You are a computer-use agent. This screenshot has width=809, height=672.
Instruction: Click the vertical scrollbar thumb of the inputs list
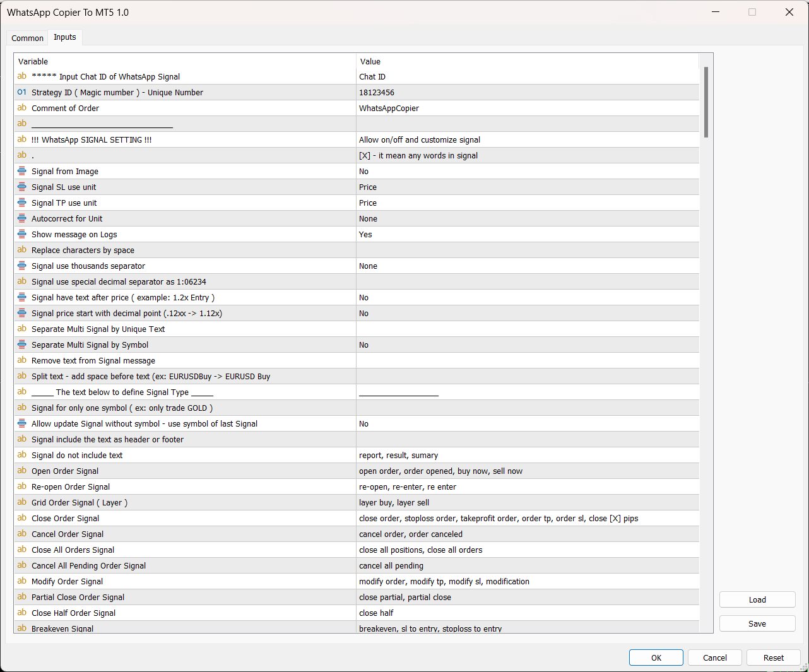(706, 102)
